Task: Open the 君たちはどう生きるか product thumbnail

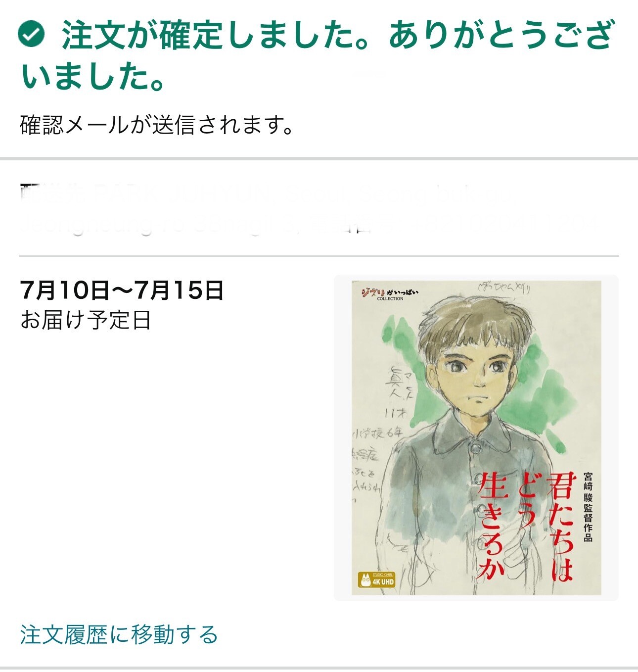Action: [476, 438]
